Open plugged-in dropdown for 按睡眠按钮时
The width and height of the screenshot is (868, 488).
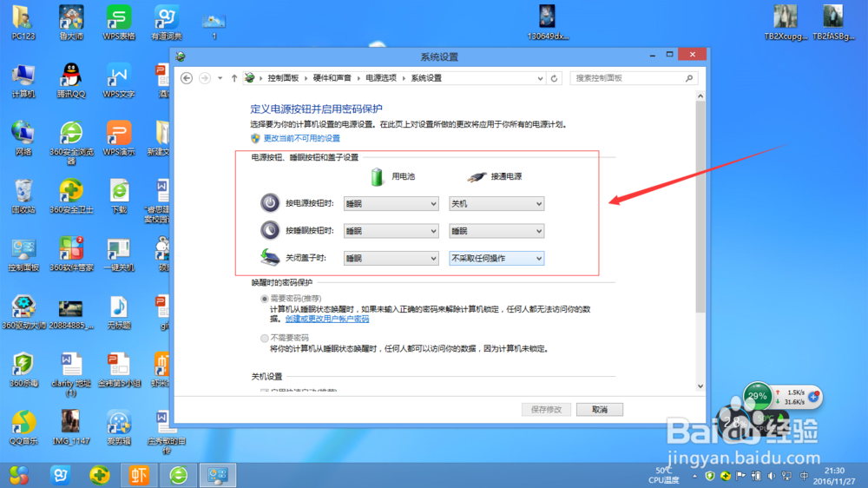tap(496, 231)
